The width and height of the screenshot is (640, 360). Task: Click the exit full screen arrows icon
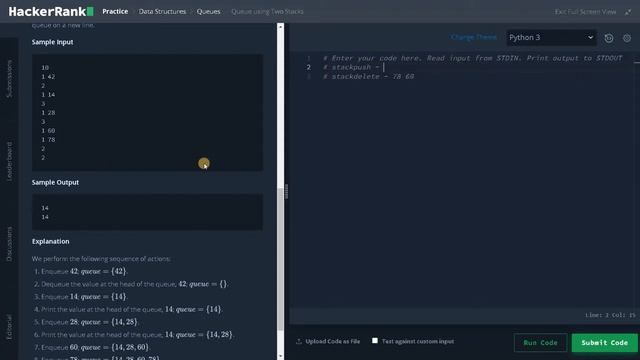click(x=628, y=12)
